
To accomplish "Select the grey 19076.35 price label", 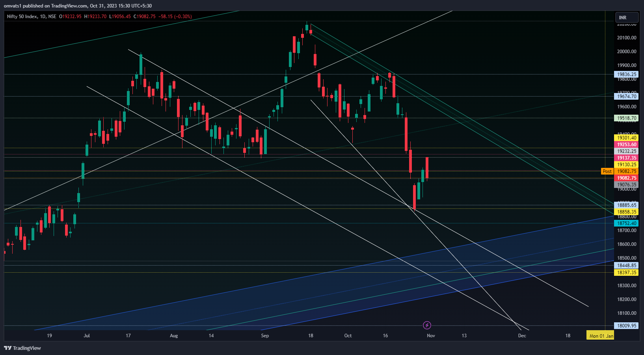I will pos(626,184).
